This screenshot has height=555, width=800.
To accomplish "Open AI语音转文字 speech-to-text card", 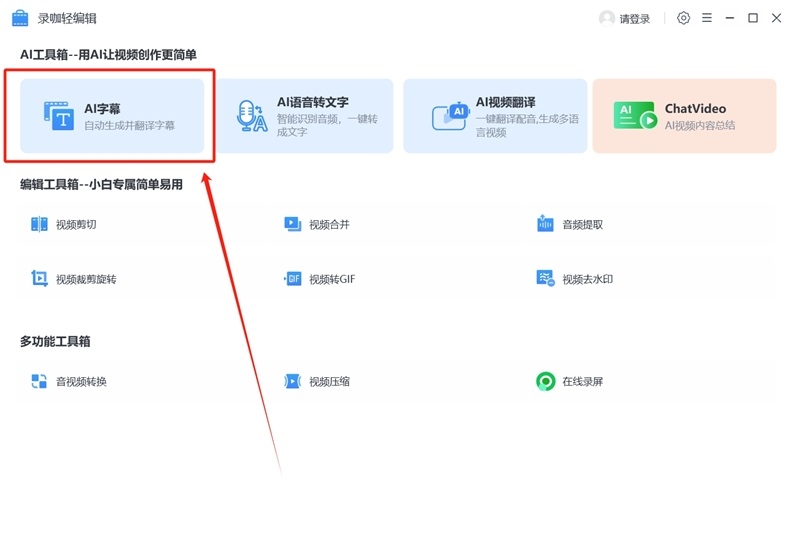I will tap(305, 116).
